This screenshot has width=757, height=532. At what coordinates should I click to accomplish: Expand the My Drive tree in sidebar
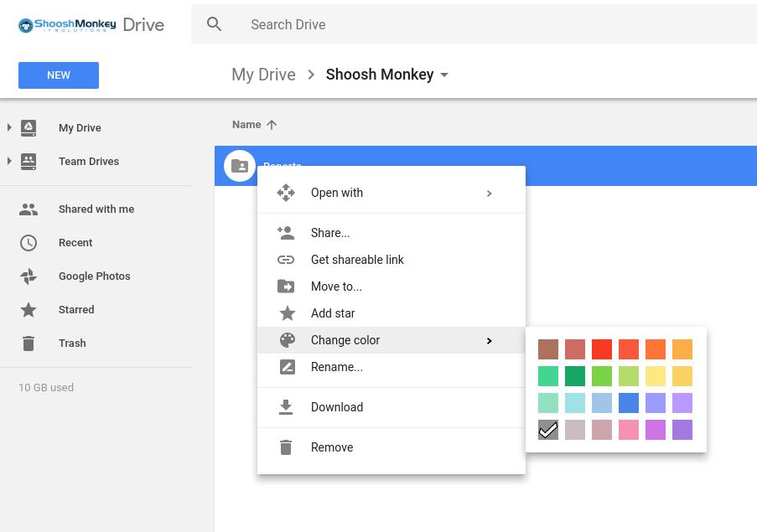(9, 127)
